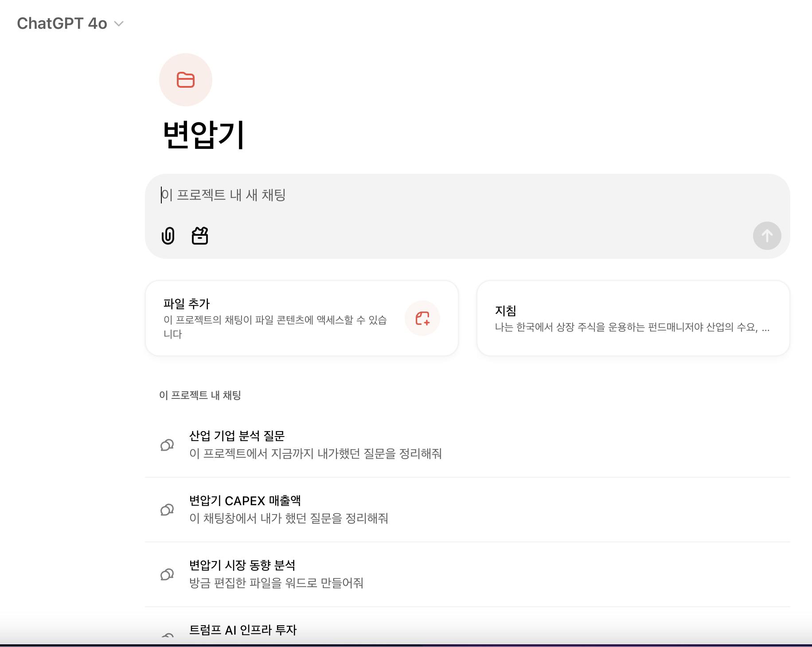Focus the '이 프로젝트 내 새 채팅' input field
This screenshot has height=647, width=812.
coord(467,195)
